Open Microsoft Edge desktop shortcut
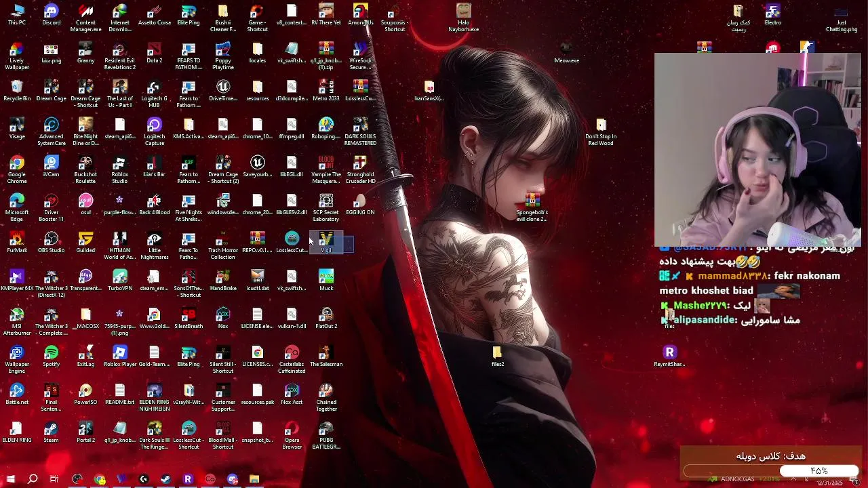The height and width of the screenshot is (488, 868). pyautogui.click(x=17, y=207)
